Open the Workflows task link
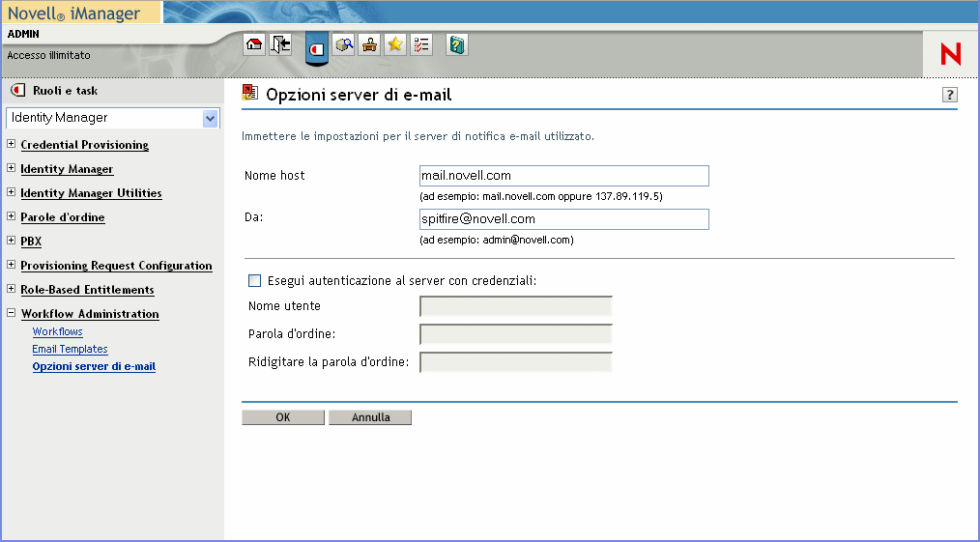Screen dimensions: 980x542 coord(58,331)
